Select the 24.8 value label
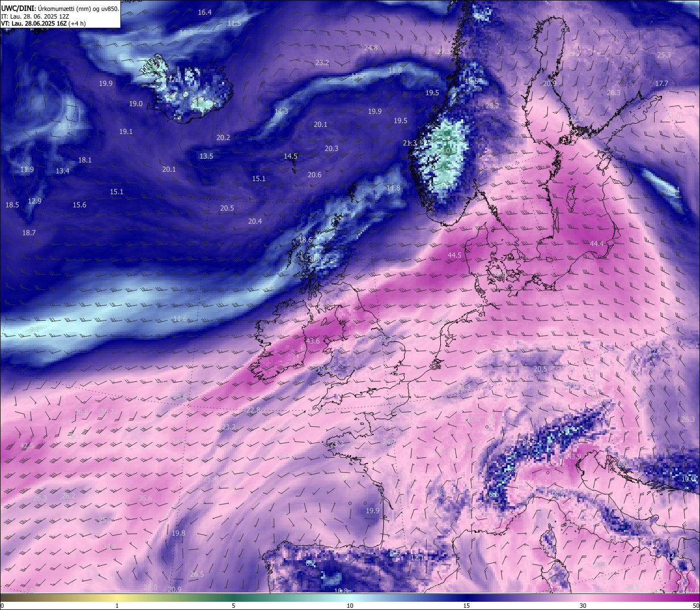 click(371, 48)
